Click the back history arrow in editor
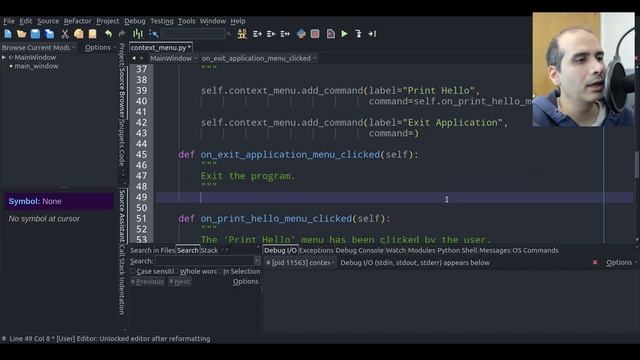This screenshot has height=360, width=640. (x=134, y=58)
